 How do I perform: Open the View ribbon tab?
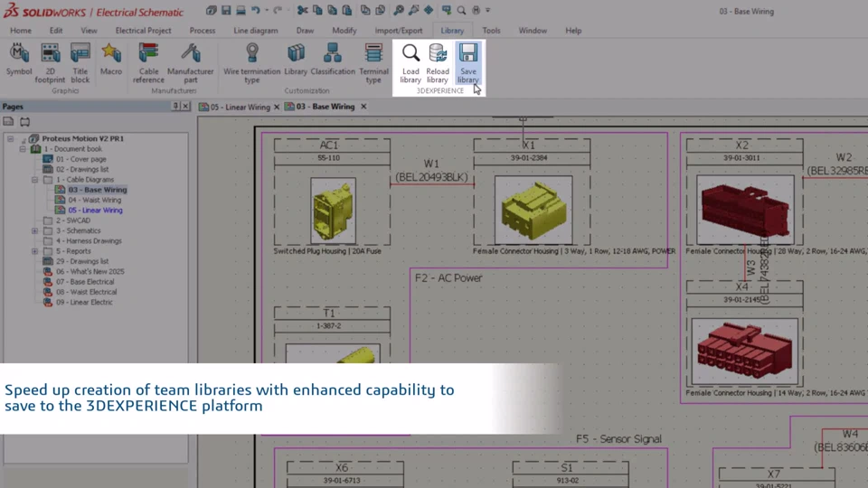click(89, 31)
